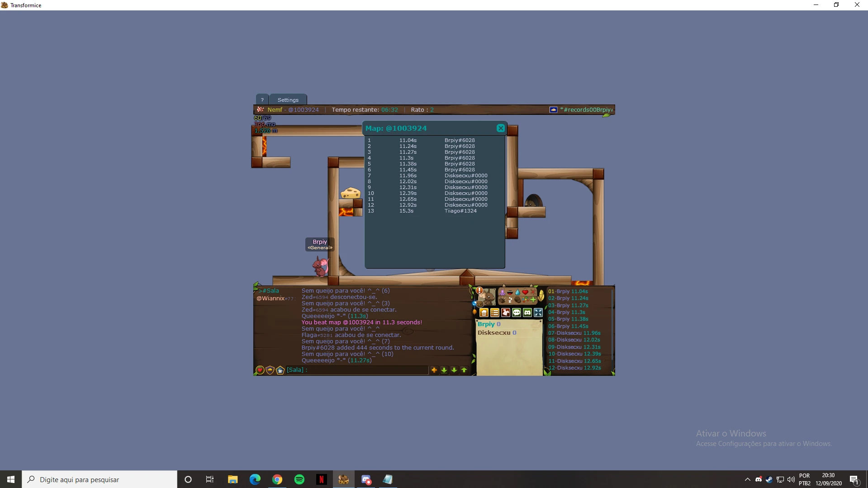Click the @Wiannix whisper name
This screenshot has height=488, width=868.
click(270, 298)
